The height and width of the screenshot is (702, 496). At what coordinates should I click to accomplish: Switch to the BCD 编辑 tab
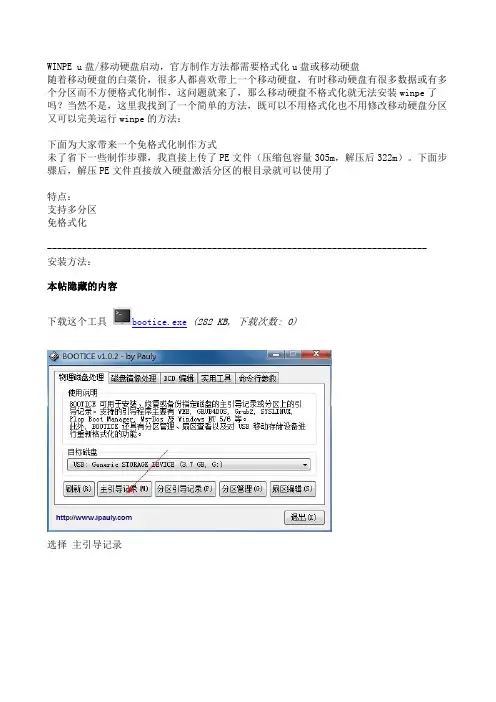[178, 378]
